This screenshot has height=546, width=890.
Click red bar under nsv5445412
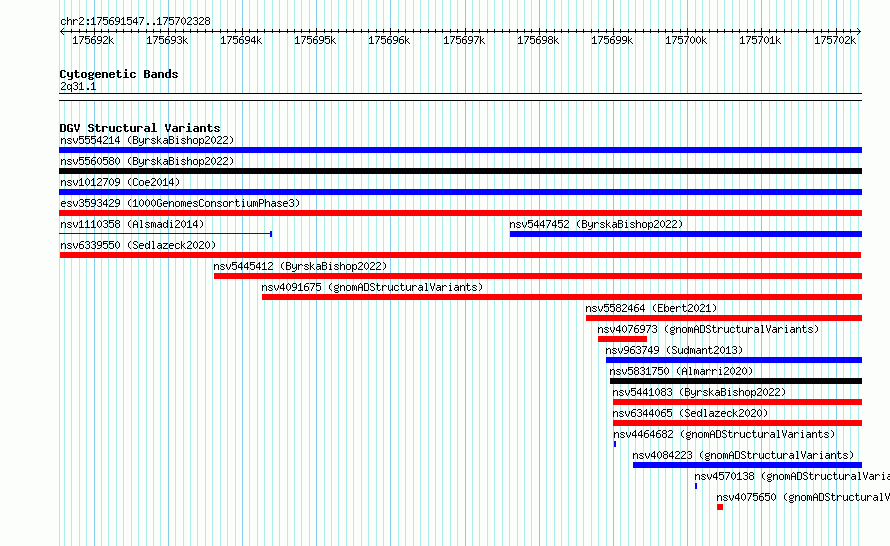point(538,276)
